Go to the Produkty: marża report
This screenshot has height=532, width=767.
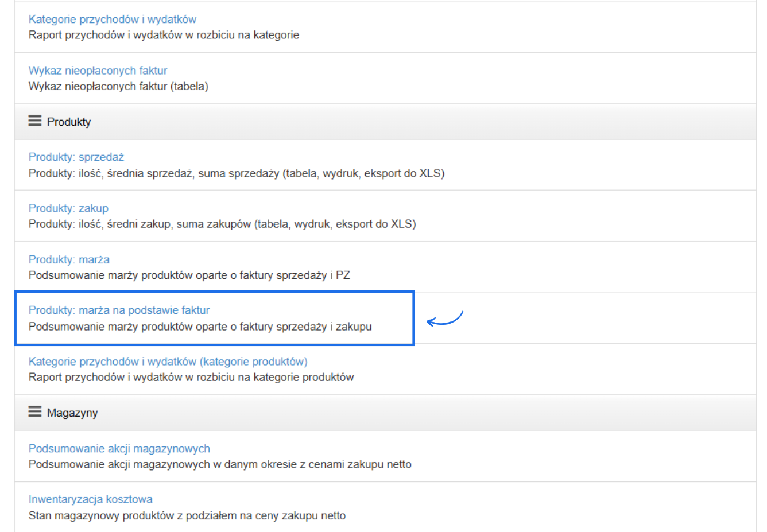click(x=69, y=259)
